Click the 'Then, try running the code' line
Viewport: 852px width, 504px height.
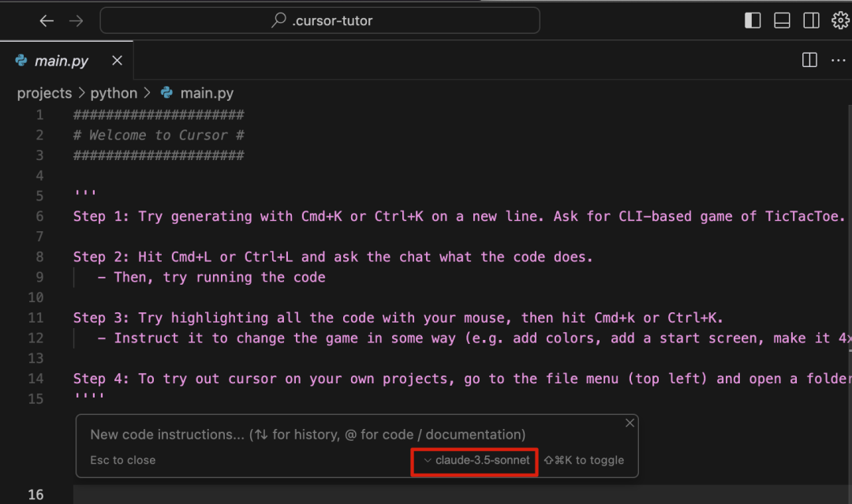tap(211, 277)
